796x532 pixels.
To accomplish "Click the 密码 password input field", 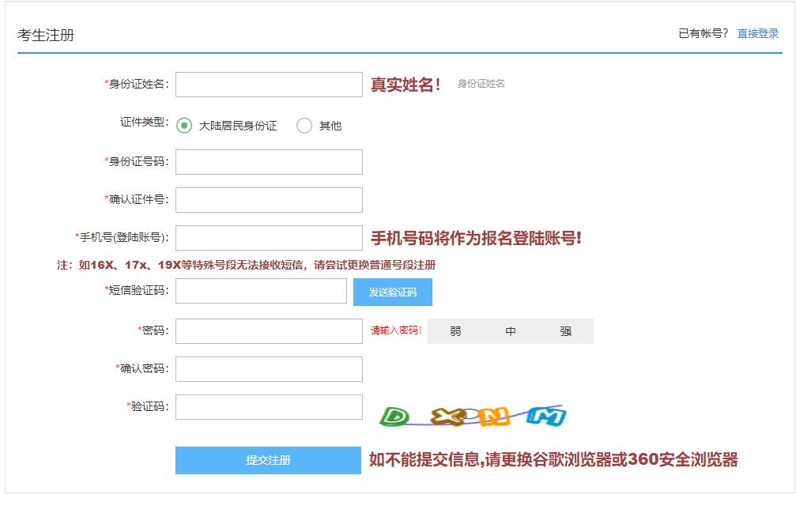I will coord(268,330).
